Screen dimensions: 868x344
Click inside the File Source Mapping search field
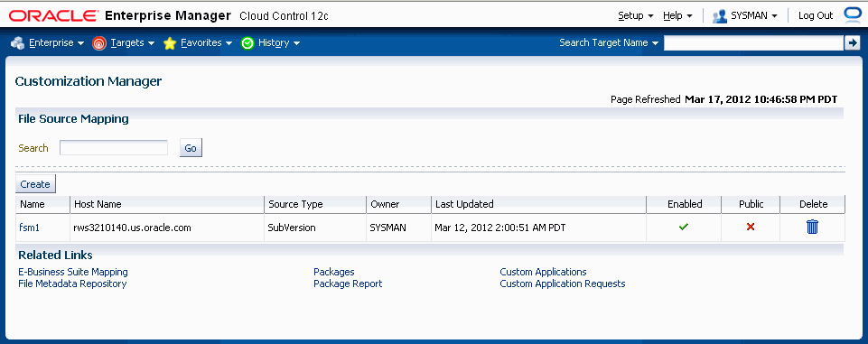click(114, 148)
